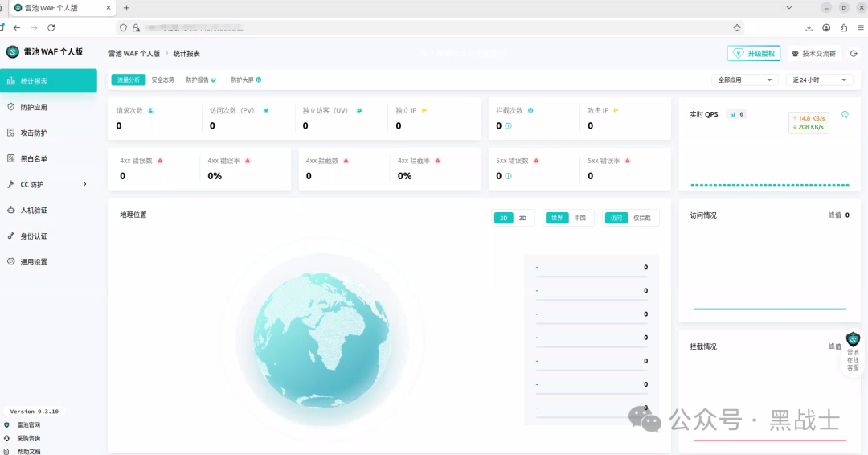Open browser downloads icon
This screenshot has height=455, width=868.
(809, 27)
